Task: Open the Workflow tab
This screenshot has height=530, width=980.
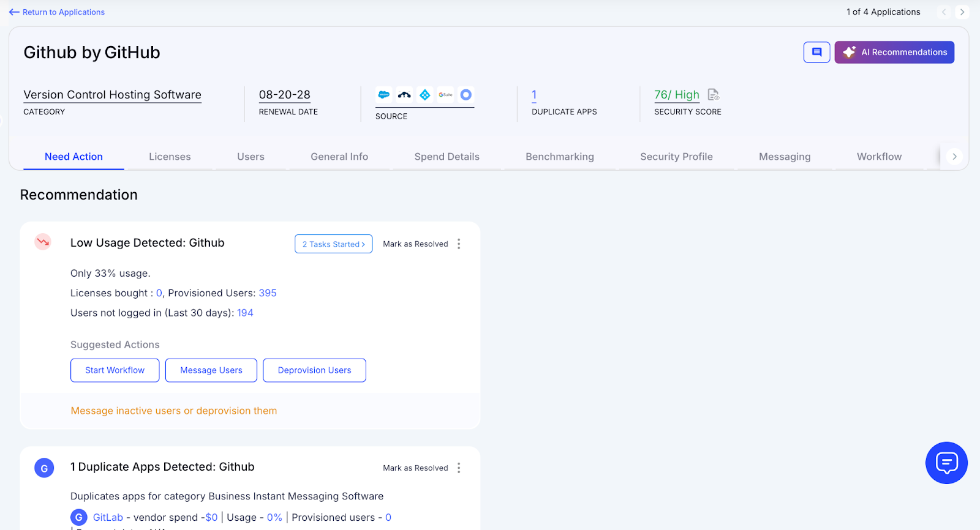Action: [879, 157]
